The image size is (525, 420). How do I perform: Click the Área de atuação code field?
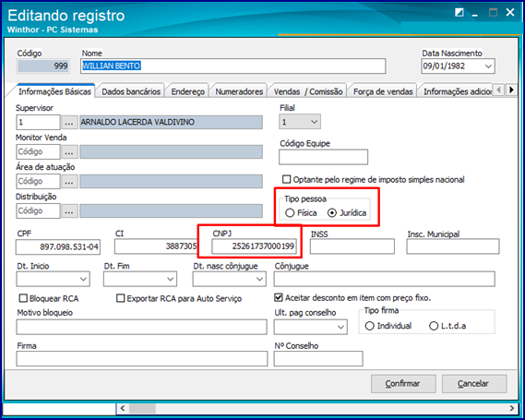click(x=38, y=182)
